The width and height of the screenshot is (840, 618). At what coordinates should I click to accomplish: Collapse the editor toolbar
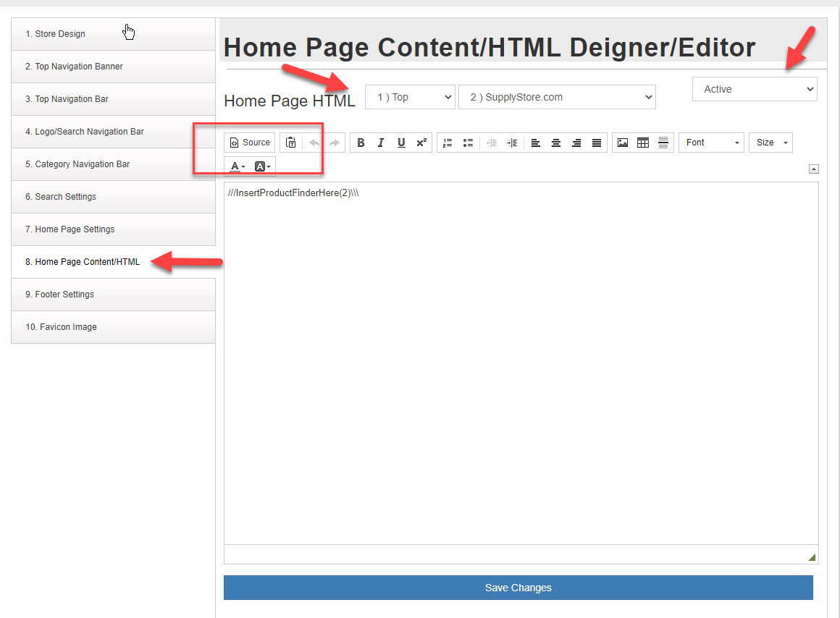(x=813, y=169)
